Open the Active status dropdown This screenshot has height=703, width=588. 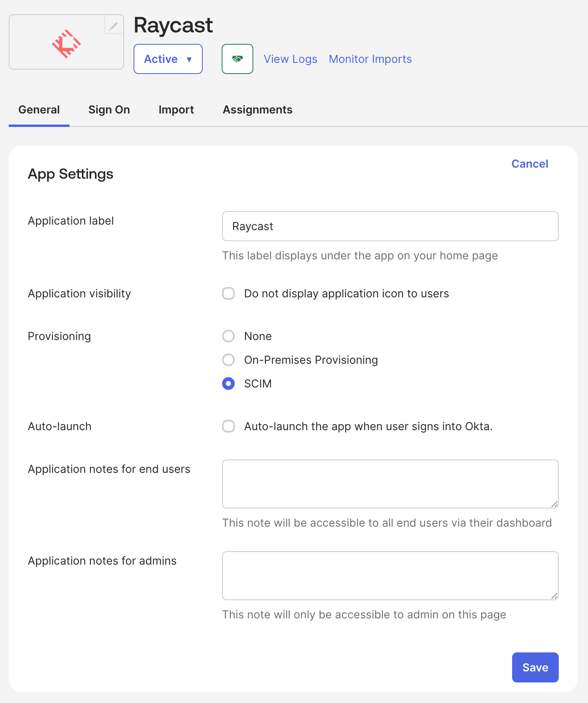coord(168,59)
